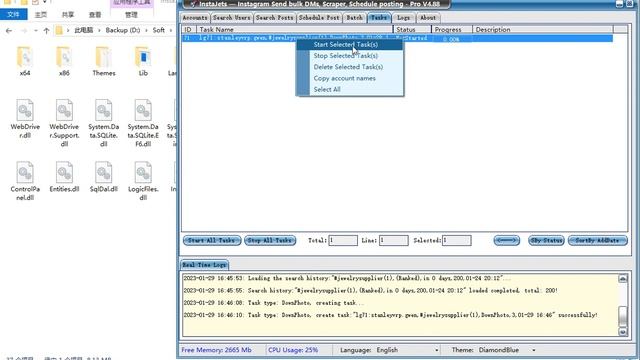The height and width of the screenshot is (360, 640).
Task: Go up one folder level in Explorer
Action: click(x=47, y=30)
